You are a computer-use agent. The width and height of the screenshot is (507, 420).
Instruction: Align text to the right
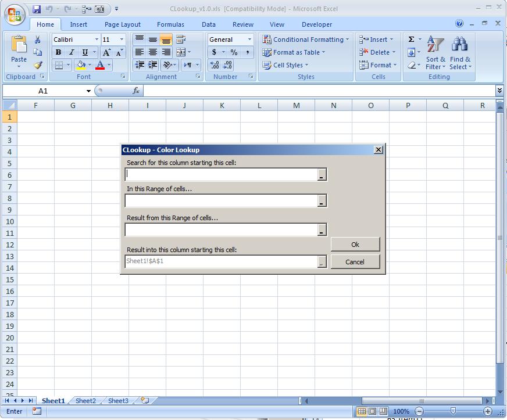tap(166, 52)
